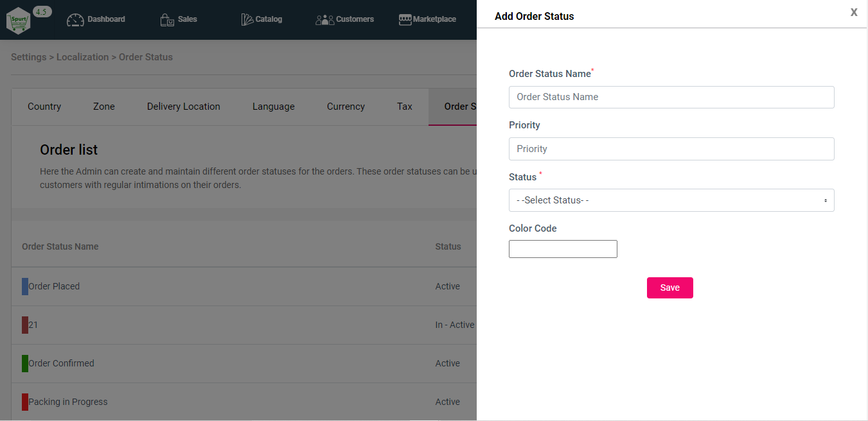Open the Delivery Location tab
The width and height of the screenshot is (868, 421).
(x=184, y=107)
